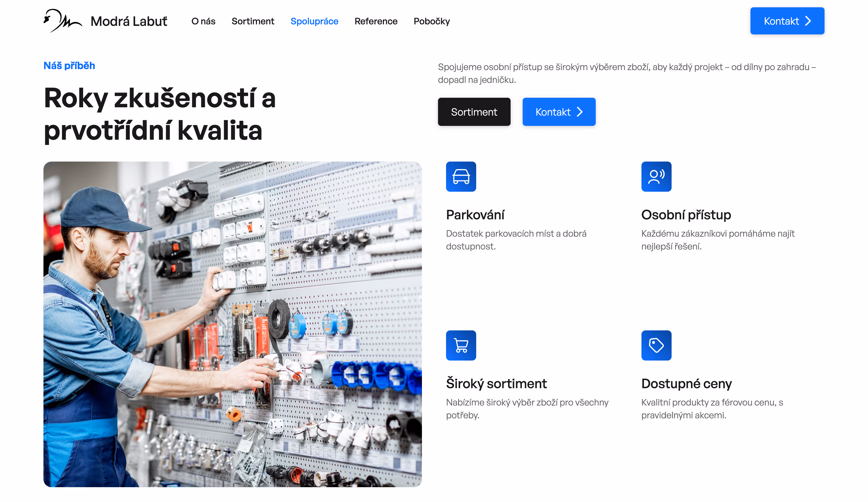Click the shopping cart Široký sortiment icon

point(461,345)
